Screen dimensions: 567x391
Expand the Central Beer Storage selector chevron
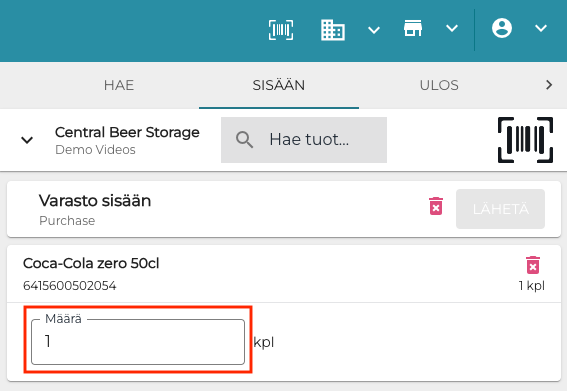27,140
